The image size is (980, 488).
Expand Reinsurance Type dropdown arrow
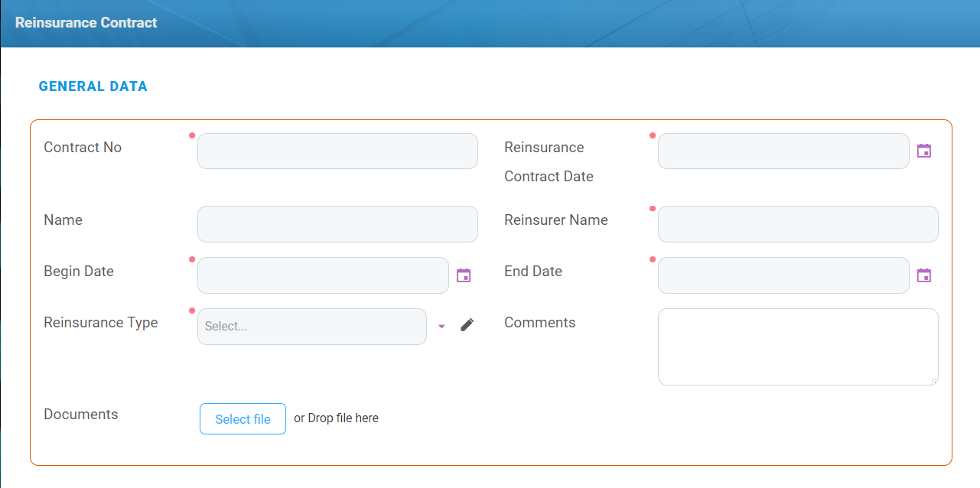pos(441,327)
